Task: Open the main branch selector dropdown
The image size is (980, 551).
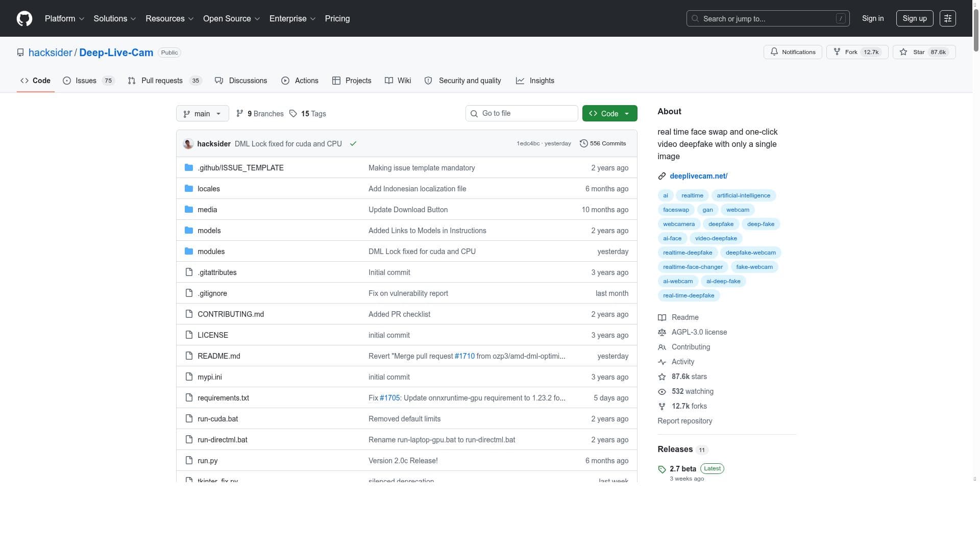Action: [x=202, y=113]
